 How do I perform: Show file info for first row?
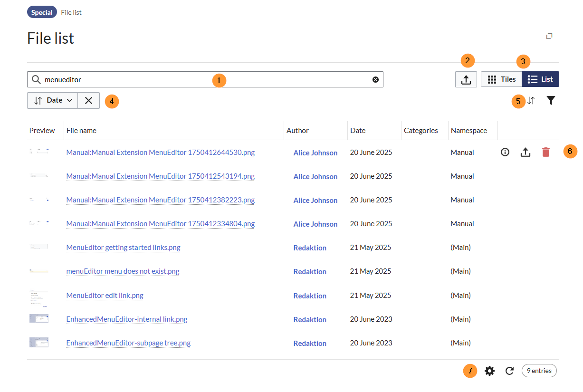[x=505, y=153]
